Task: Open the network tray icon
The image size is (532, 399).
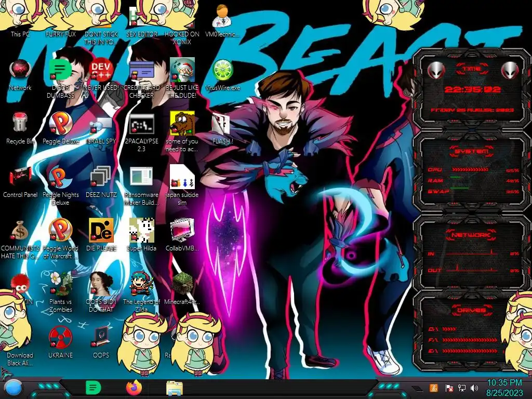Action: pos(462,388)
